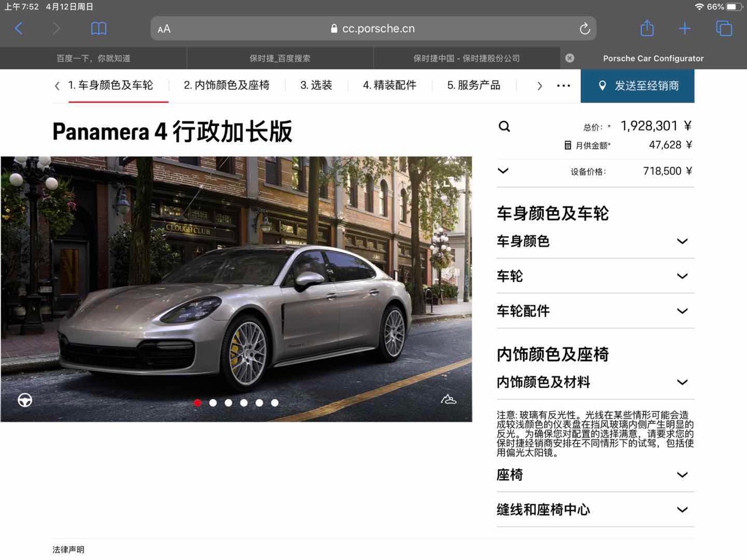Go back with Safari back arrow
Image resolution: width=747 pixels, height=560 pixels.
[19, 28]
